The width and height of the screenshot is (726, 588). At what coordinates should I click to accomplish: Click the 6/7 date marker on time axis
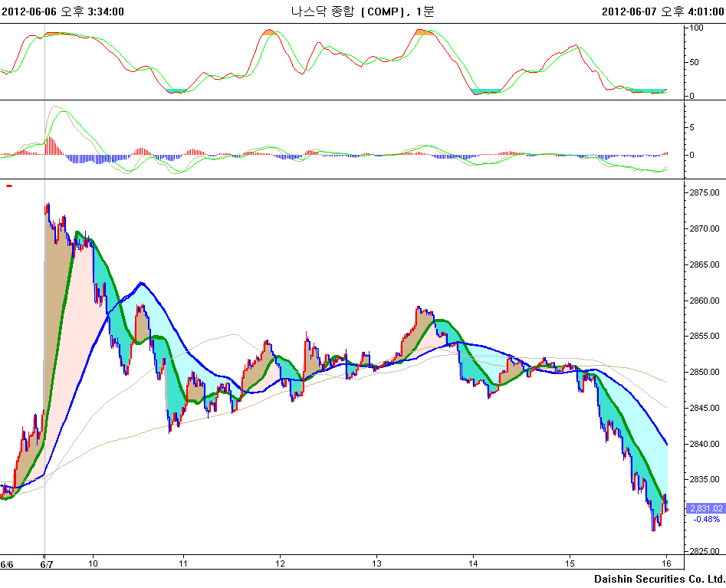point(47,564)
